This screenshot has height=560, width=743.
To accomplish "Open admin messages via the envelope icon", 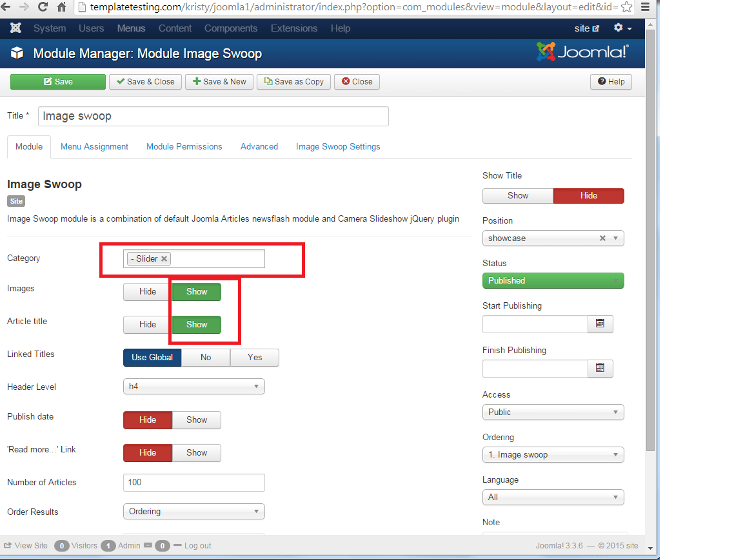I will [x=148, y=545].
